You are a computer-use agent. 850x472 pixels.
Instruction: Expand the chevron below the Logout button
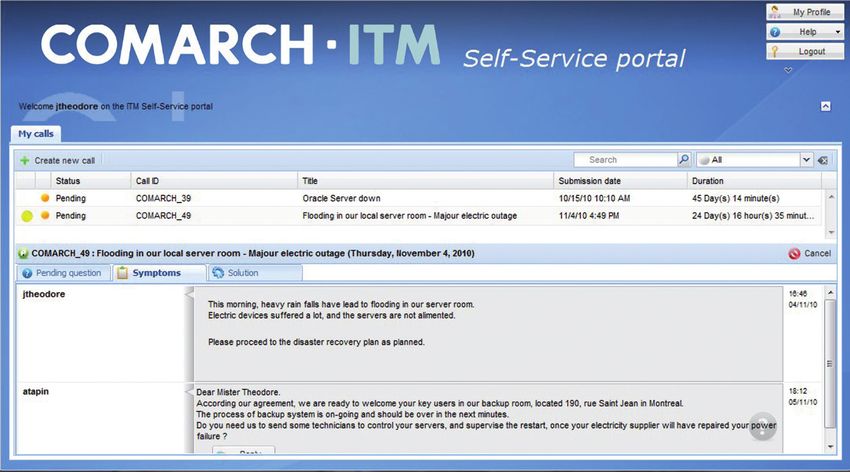[x=788, y=70]
